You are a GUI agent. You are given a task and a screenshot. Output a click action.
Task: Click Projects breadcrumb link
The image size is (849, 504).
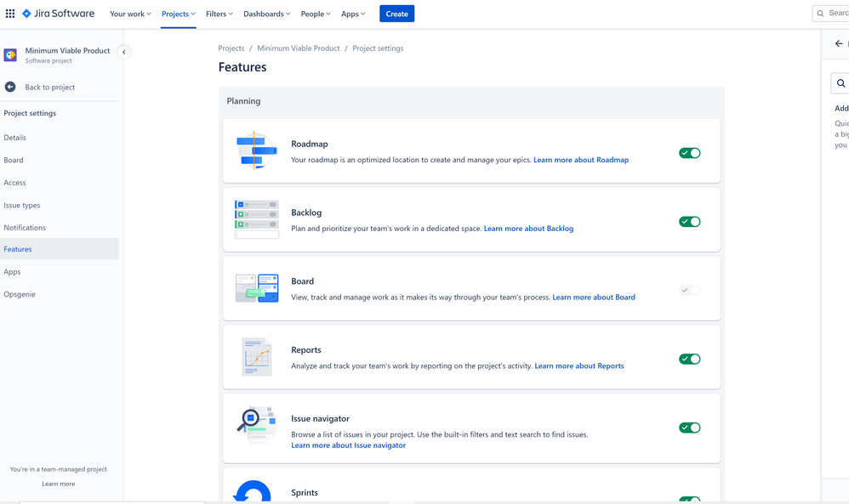pyautogui.click(x=231, y=48)
